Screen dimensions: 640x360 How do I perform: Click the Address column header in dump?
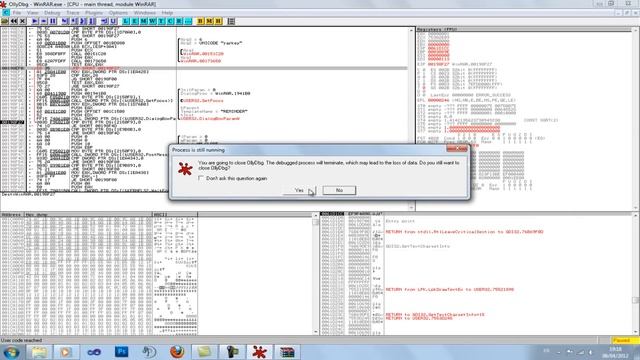click(12, 214)
